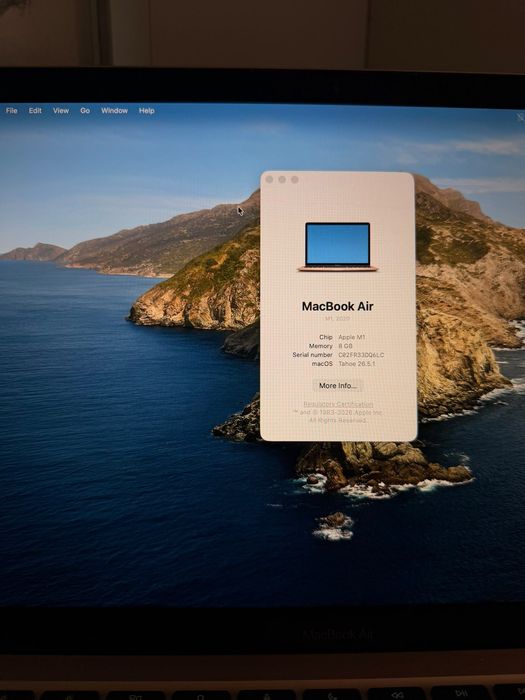
Task: Click the 8 GB memory value
Action: click(346, 346)
